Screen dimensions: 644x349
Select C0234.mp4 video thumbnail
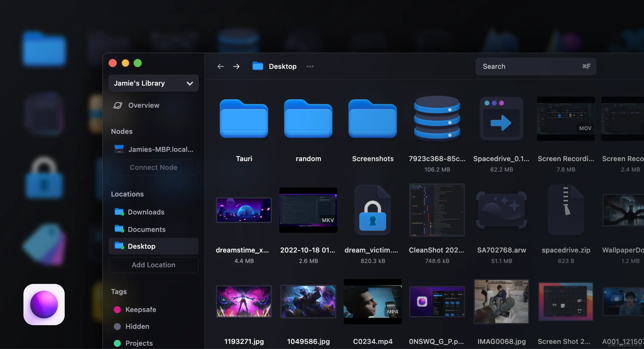(373, 301)
